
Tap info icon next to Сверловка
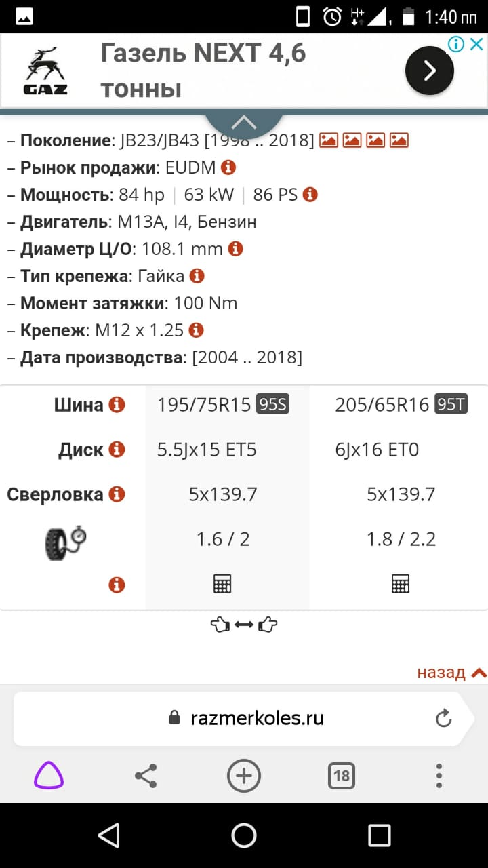click(x=117, y=494)
